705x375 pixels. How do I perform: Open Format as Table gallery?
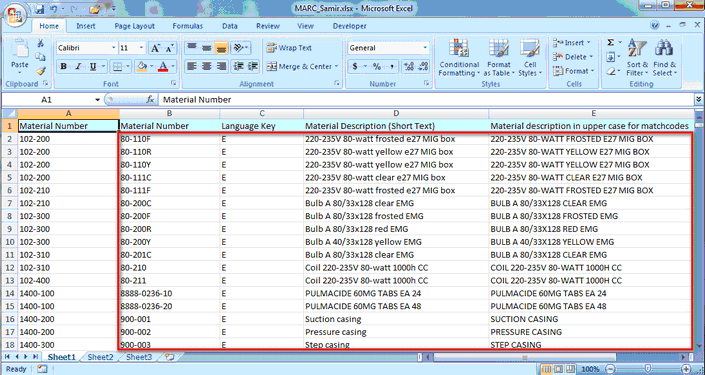click(x=499, y=57)
